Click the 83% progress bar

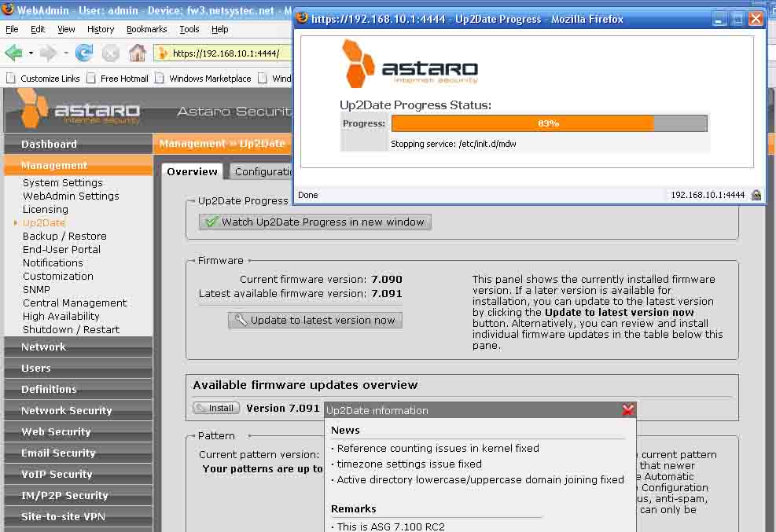pyautogui.click(x=550, y=123)
